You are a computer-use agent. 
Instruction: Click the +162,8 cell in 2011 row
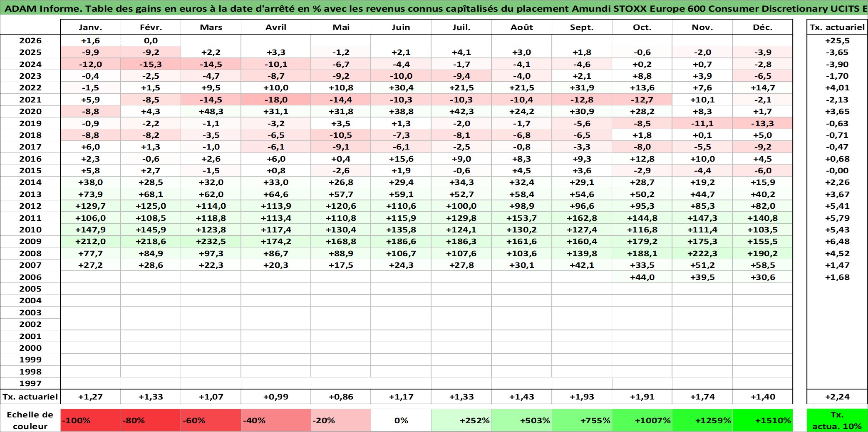582,218
